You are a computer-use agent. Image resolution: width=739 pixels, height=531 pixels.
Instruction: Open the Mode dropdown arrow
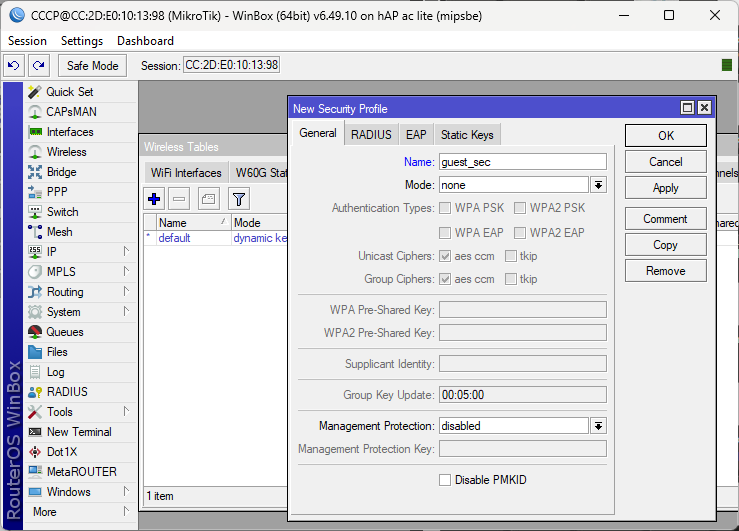coord(598,185)
